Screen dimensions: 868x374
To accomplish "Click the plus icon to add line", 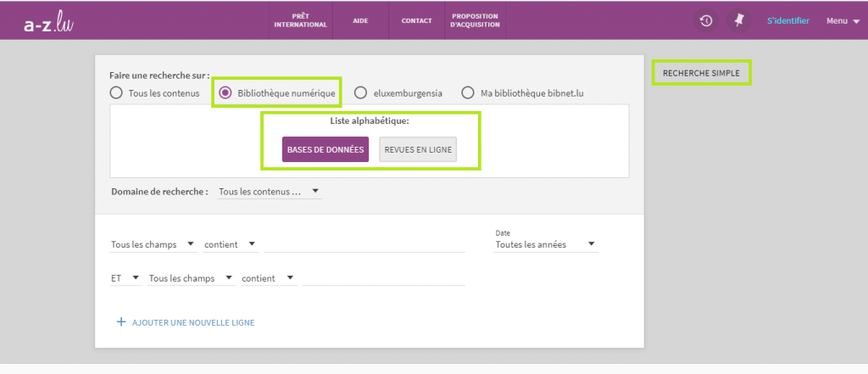I will pos(121,322).
